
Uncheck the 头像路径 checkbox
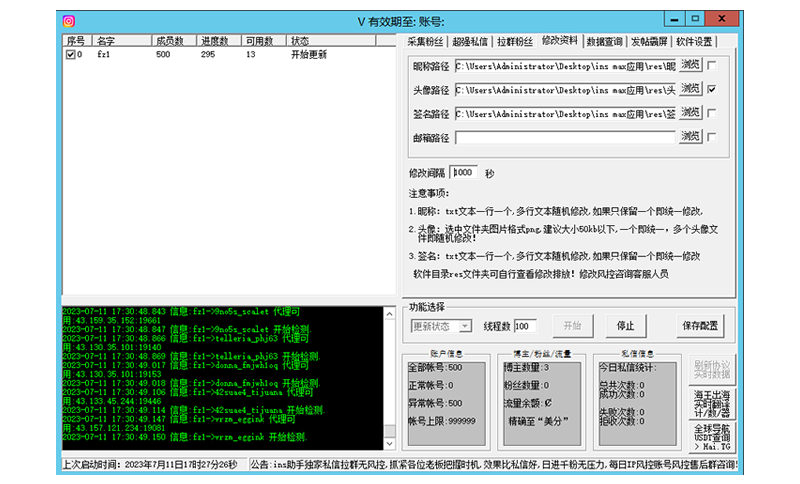[x=711, y=89]
